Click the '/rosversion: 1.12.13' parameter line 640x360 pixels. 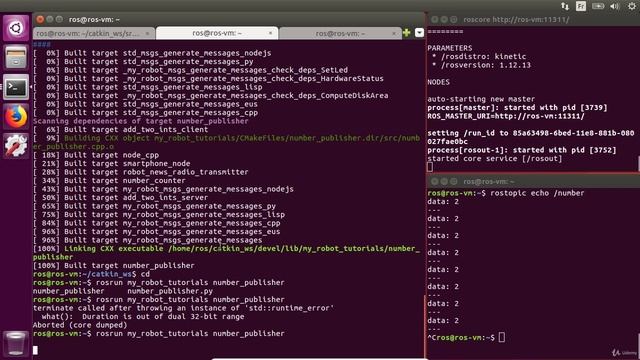[486, 65]
